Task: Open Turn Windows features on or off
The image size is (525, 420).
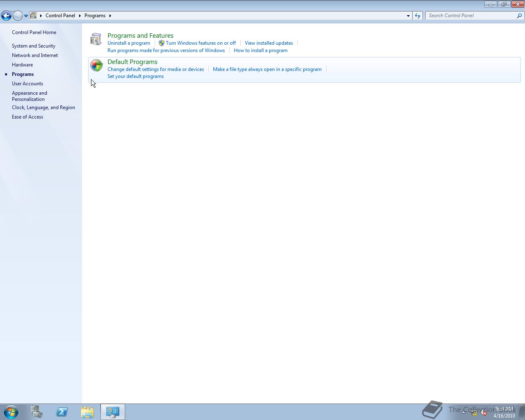Action: [201, 43]
